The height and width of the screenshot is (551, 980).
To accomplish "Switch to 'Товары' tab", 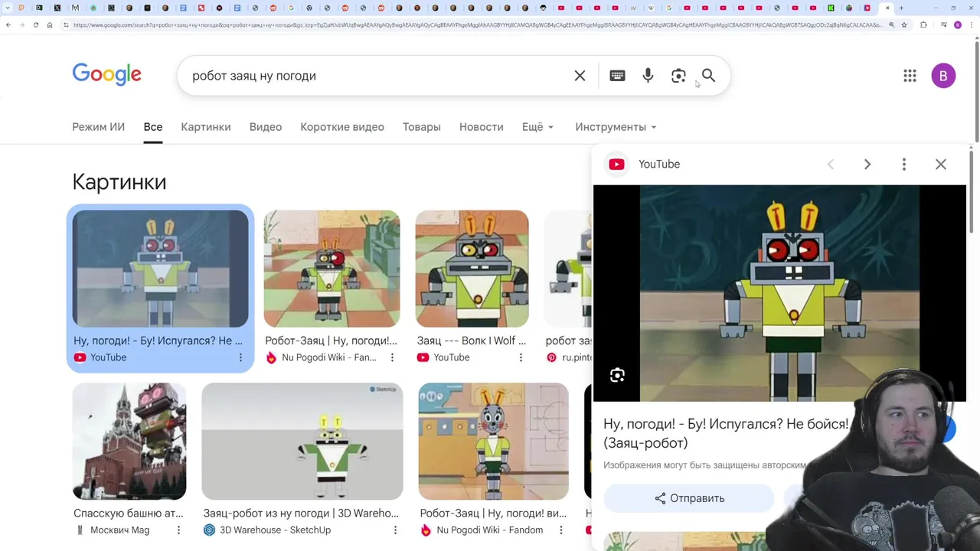I will [421, 127].
